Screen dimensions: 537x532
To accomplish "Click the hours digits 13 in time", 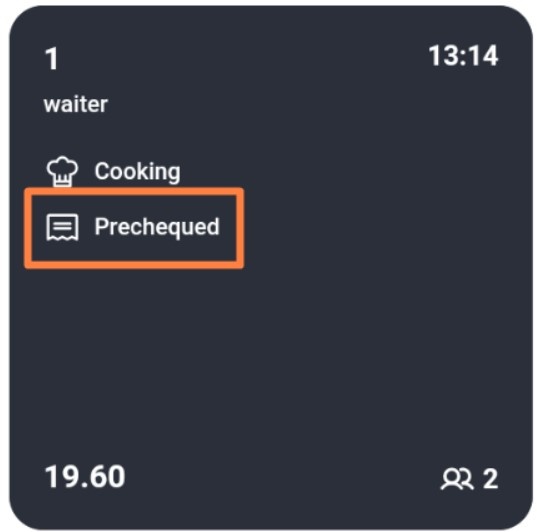I will 444,56.
